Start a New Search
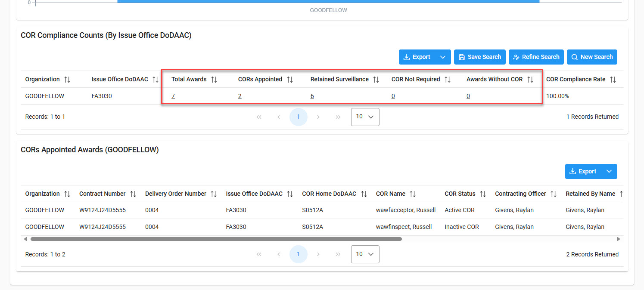Screen dimensions: 644x290 (x=591, y=57)
